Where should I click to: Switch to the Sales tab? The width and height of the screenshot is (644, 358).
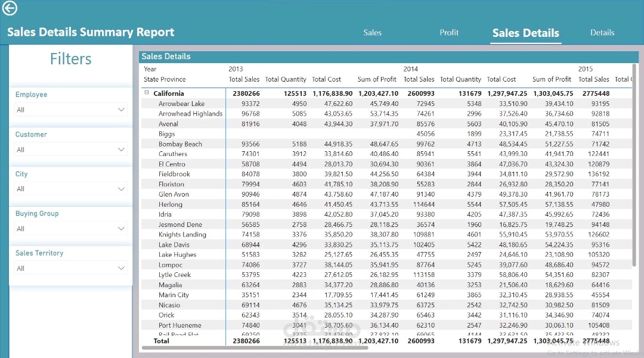[373, 32]
